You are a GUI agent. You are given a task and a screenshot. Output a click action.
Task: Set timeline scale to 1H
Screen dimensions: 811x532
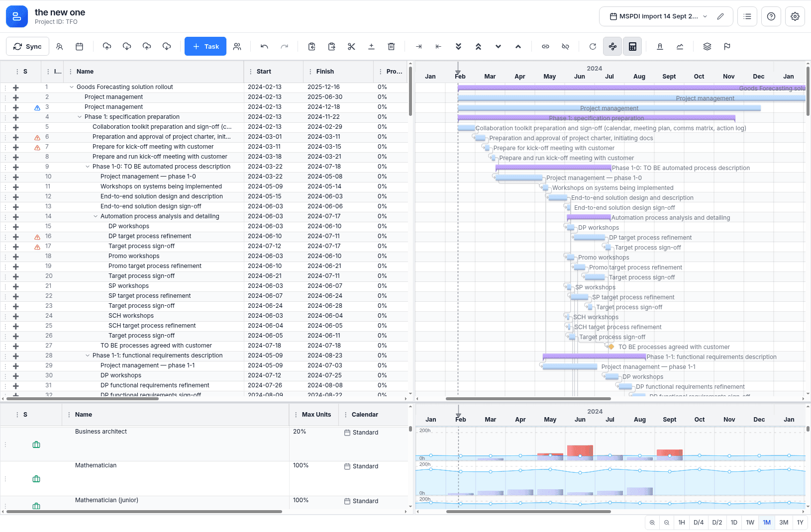click(x=682, y=523)
